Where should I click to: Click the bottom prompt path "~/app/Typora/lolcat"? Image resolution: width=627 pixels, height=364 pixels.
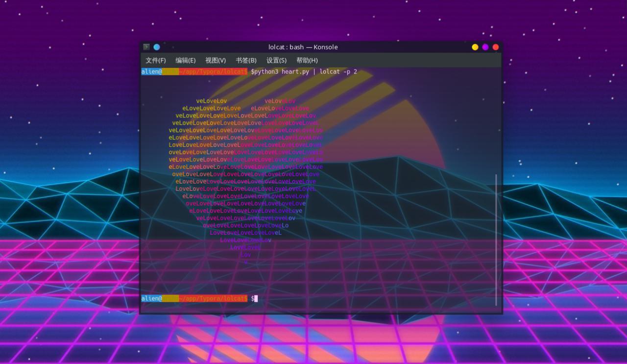(211, 298)
